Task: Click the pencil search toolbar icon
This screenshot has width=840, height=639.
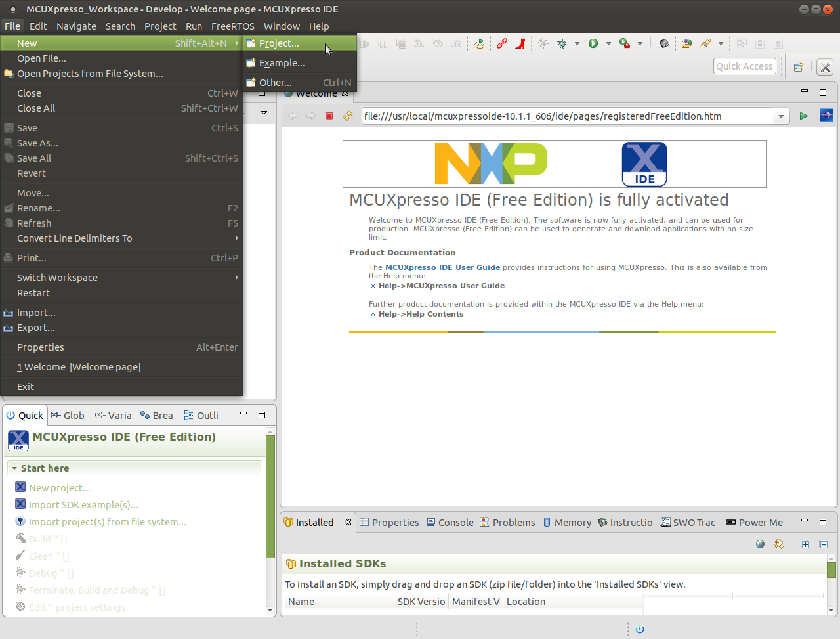Action: pos(706,43)
